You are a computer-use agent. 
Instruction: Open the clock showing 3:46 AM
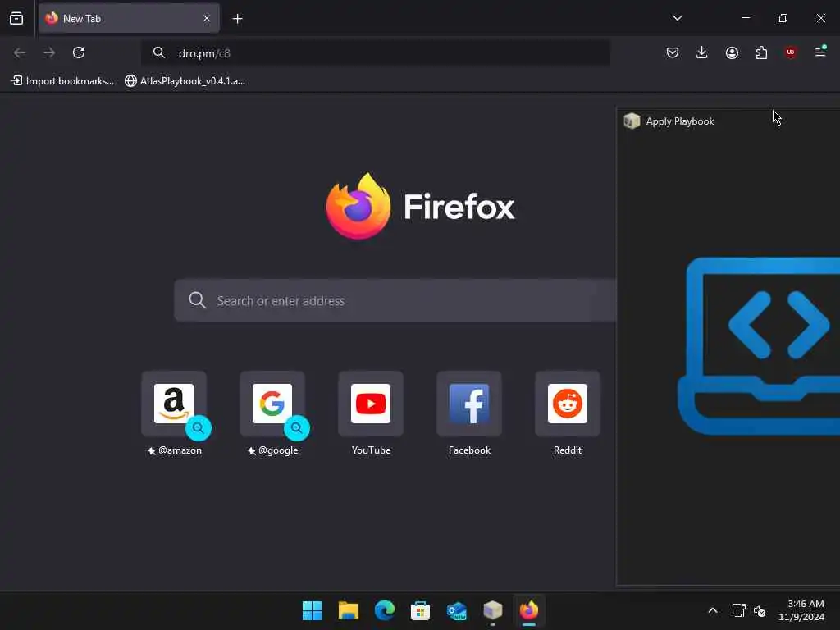pos(801,610)
